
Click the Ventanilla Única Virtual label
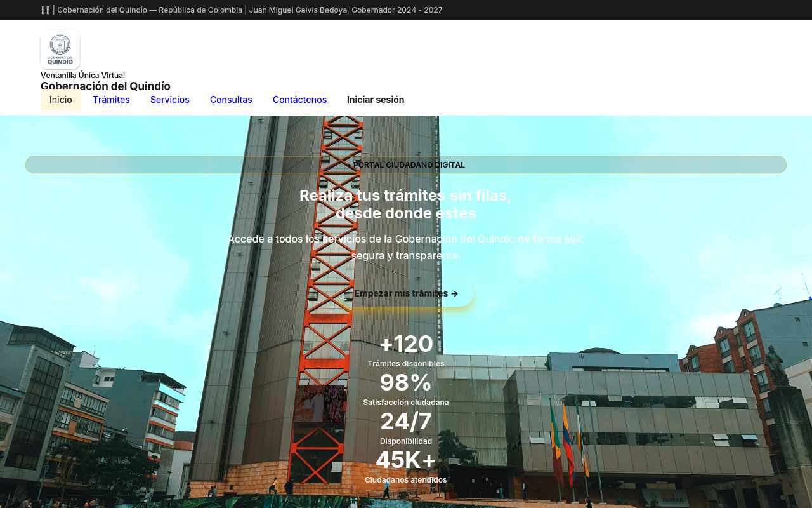tap(82, 75)
